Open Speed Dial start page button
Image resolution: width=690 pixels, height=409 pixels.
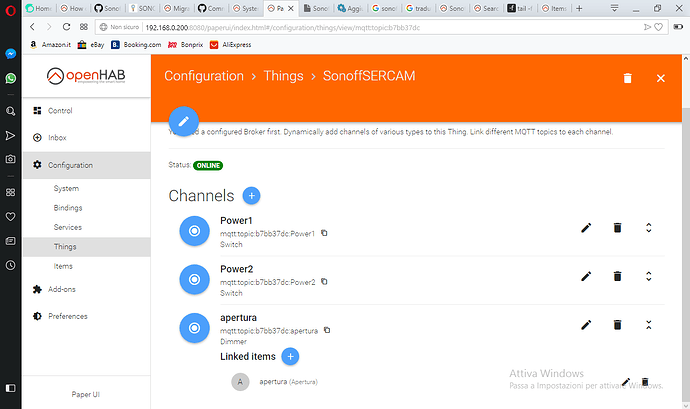(x=84, y=27)
